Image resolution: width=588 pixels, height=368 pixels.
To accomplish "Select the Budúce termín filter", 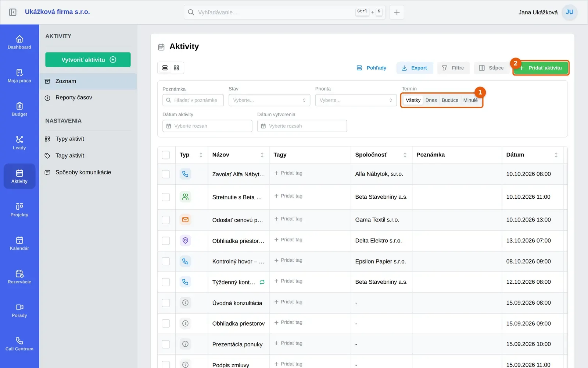I will coord(450,100).
